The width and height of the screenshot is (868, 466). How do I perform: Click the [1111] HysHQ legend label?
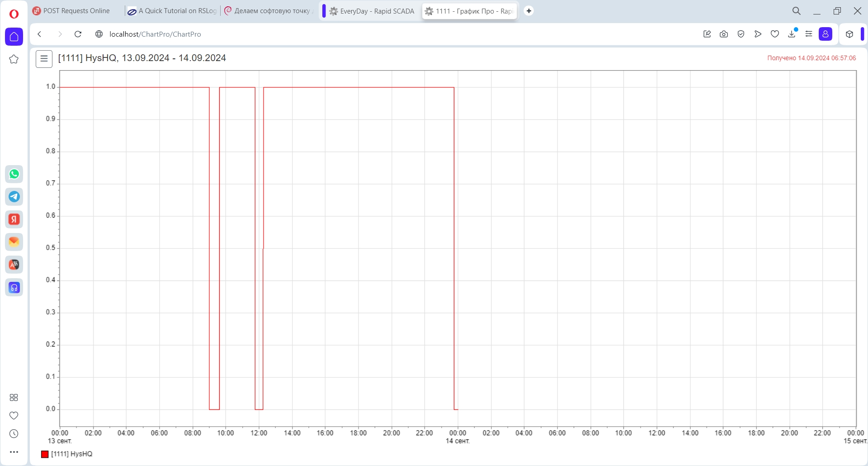[71, 454]
